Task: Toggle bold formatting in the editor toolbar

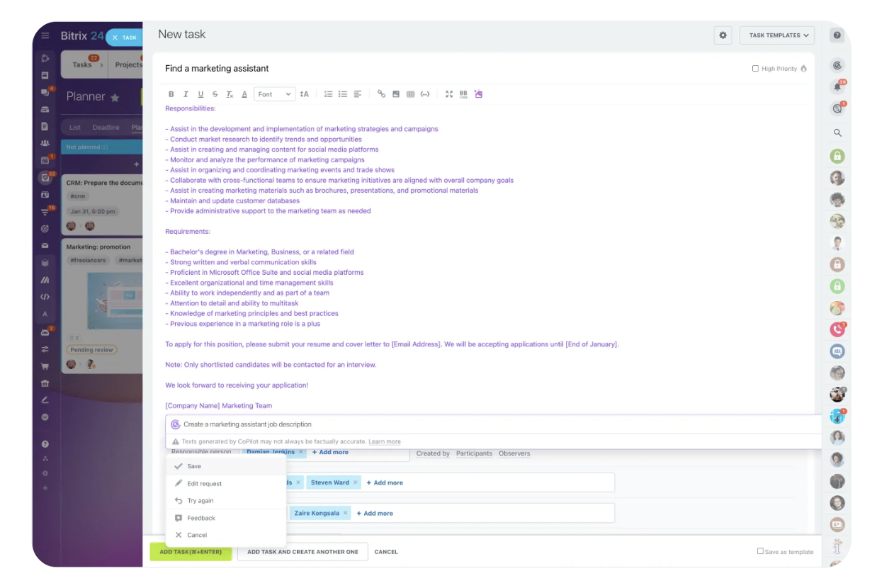Action: (171, 94)
